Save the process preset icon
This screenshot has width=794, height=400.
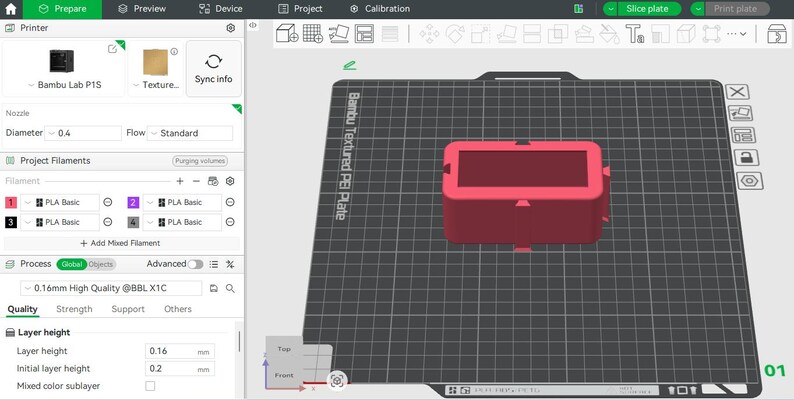pyautogui.click(x=214, y=288)
